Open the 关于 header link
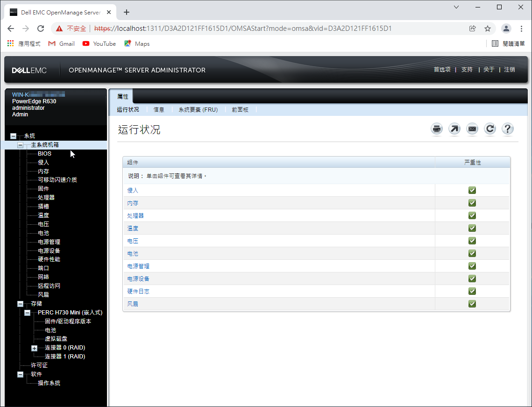Screen dimensions: 532x407 (x=489, y=70)
